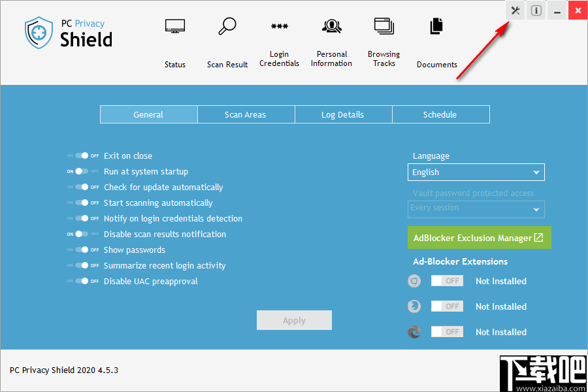The width and height of the screenshot is (588, 392).
Task: Toggle Show passwords setting
Action: (83, 250)
